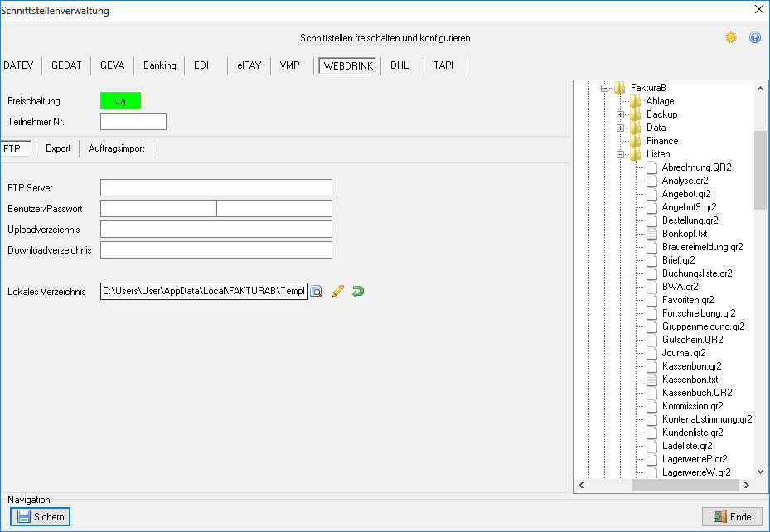Click the BWA.qr2 file icon
The width and height of the screenshot is (770, 532).
[651, 287]
